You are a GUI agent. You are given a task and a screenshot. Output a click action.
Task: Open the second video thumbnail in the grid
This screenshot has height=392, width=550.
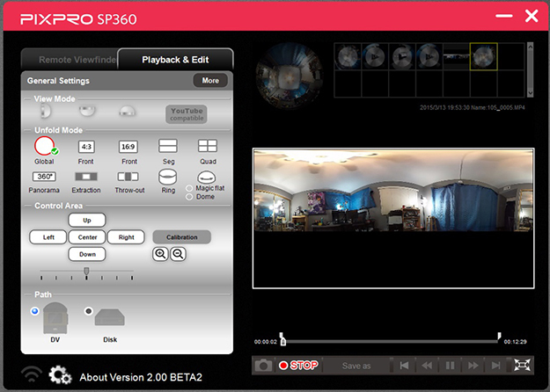point(375,57)
